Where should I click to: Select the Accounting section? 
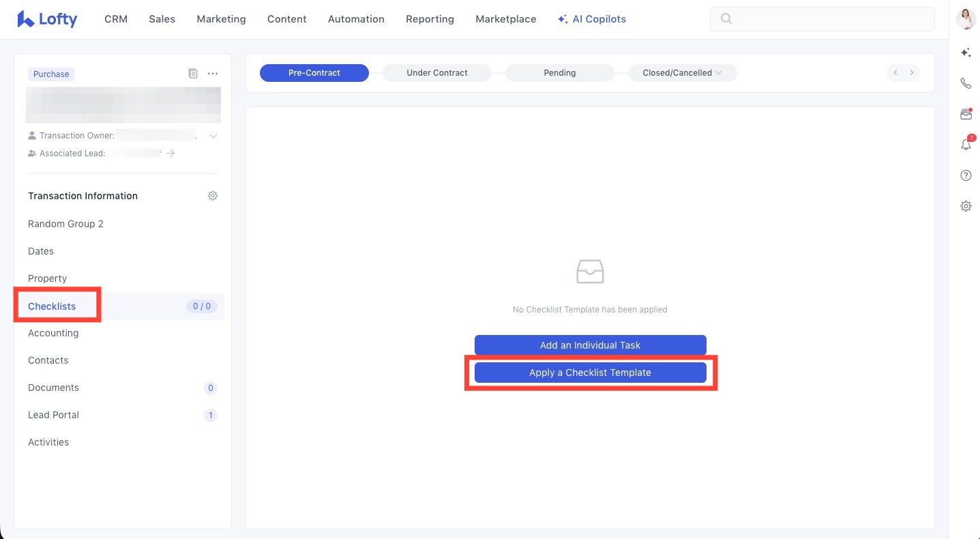tap(53, 333)
